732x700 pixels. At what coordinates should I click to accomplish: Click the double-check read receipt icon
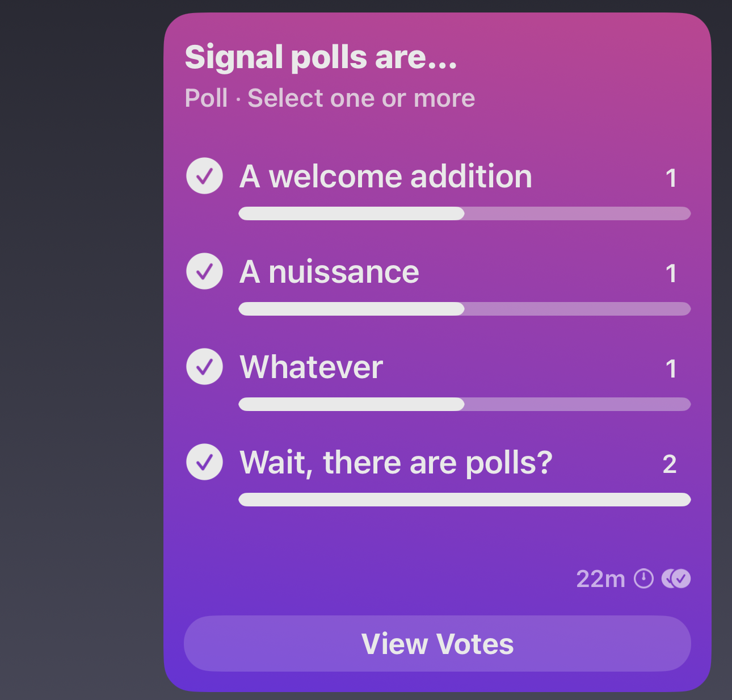tap(676, 579)
